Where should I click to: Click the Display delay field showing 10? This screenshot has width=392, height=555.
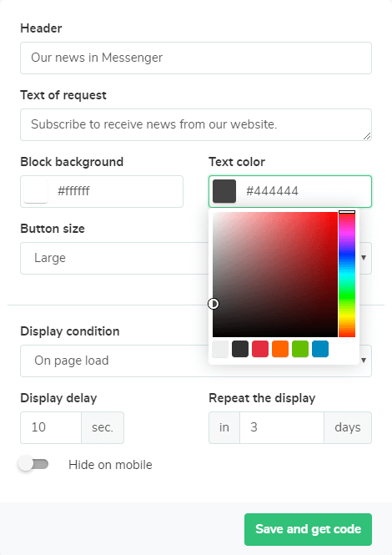click(51, 427)
